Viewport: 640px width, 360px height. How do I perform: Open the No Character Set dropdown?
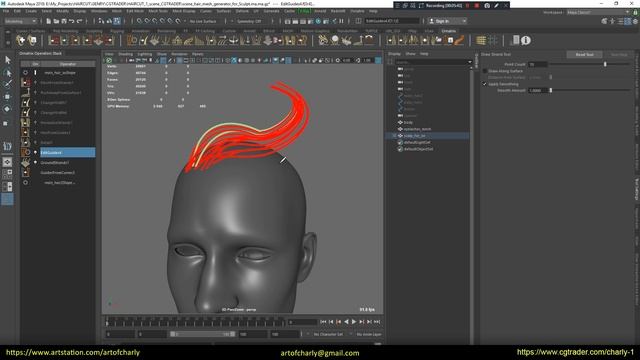click(x=328, y=334)
